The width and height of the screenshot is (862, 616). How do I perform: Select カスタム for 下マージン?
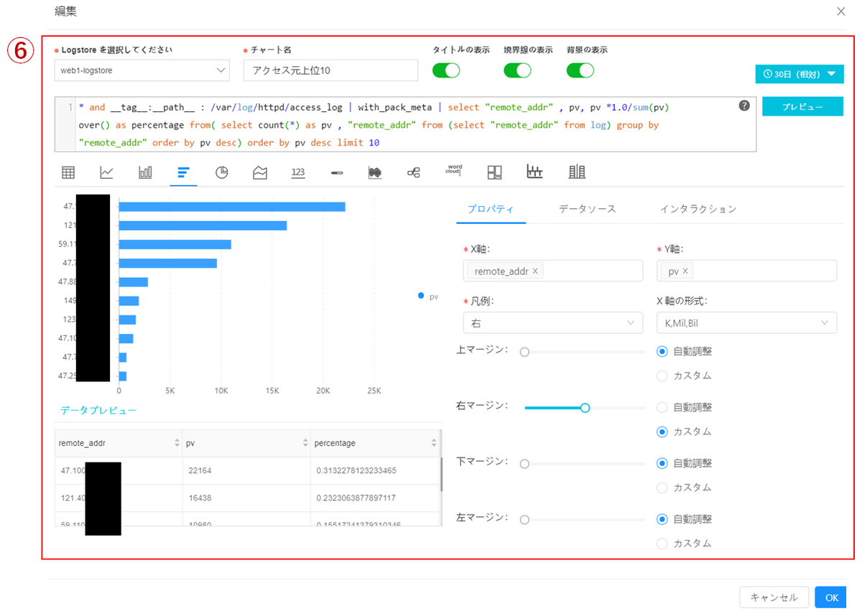tap(662, 487)
